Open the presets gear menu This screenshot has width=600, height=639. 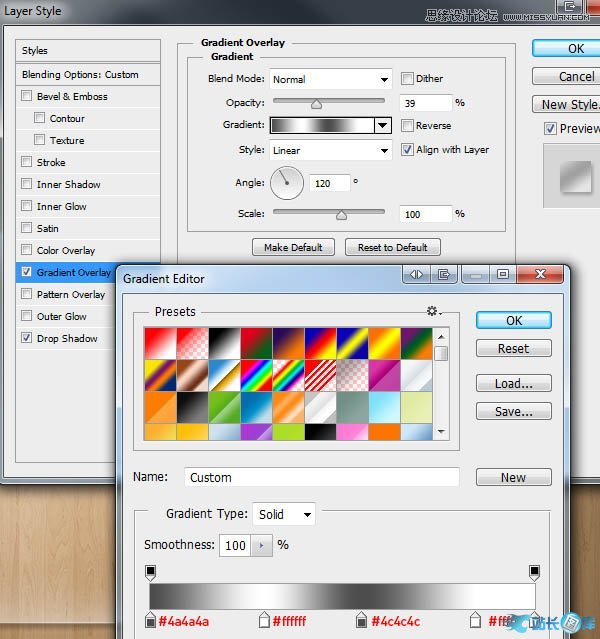tap(434, 312)
